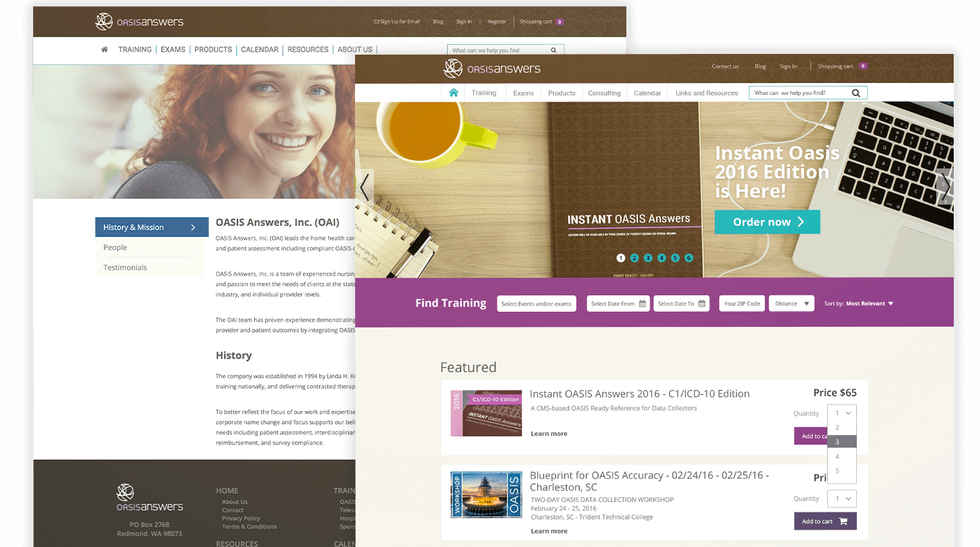Click the Instant OASIS Answers product thumbnail
Image resolution: width=980 pixels, height=547 pixels.
[487, 413]
